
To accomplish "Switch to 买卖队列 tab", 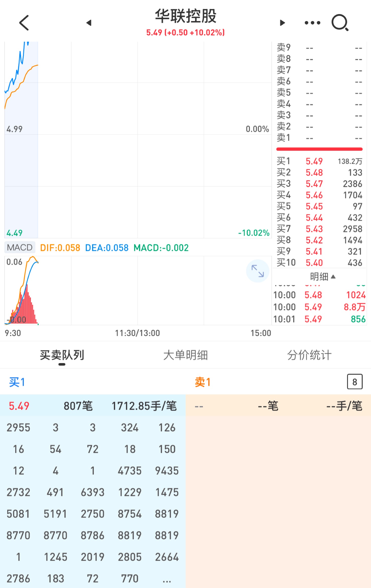I will [x=62, y=355].
